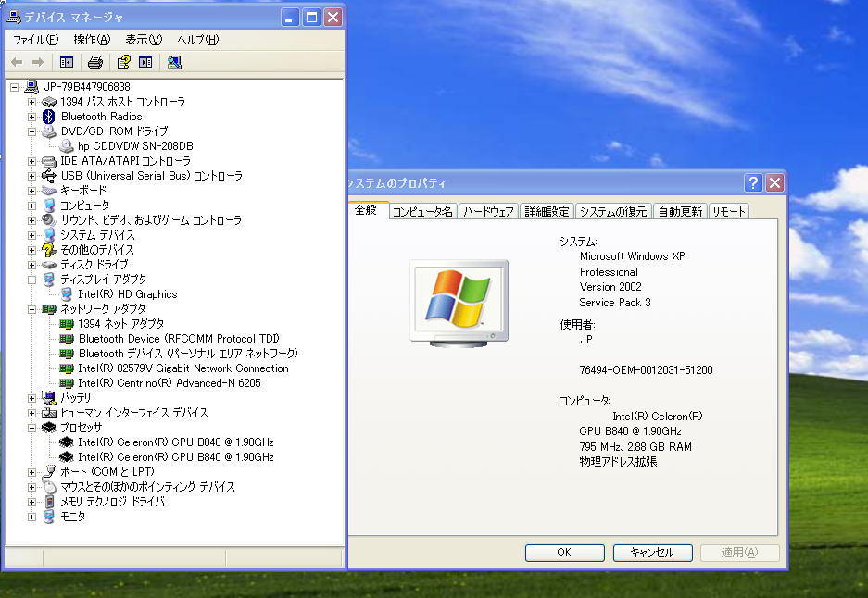The image size is (868, 598).
Task: Click the ディスク ドライブ icon
Action: [x=49, y=265]
